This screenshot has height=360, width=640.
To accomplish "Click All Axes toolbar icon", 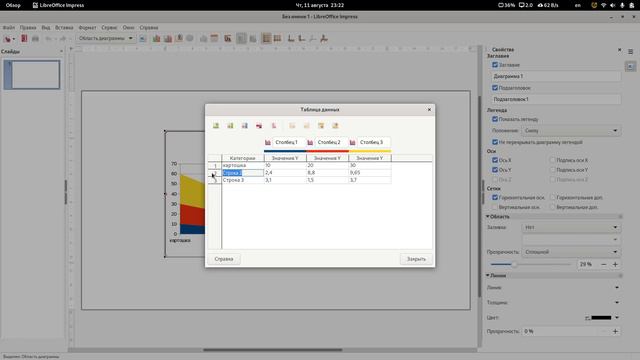I will pyautogui.click(x=324, y=38).
